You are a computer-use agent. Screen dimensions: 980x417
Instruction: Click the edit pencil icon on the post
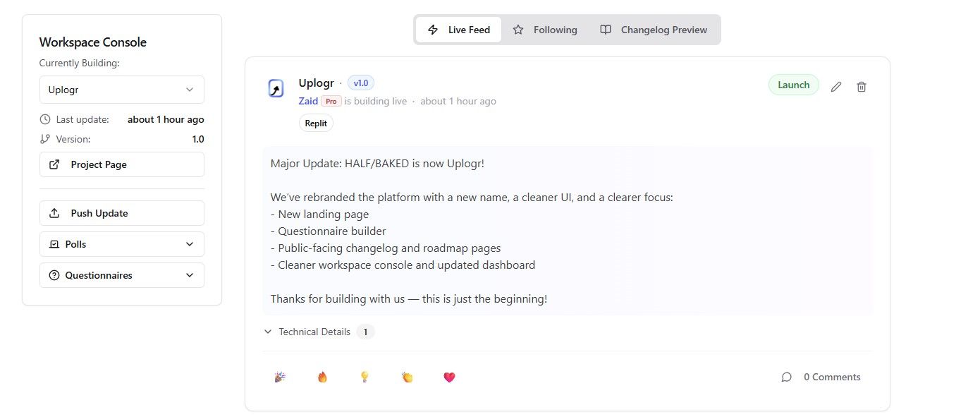coord(836,86)
